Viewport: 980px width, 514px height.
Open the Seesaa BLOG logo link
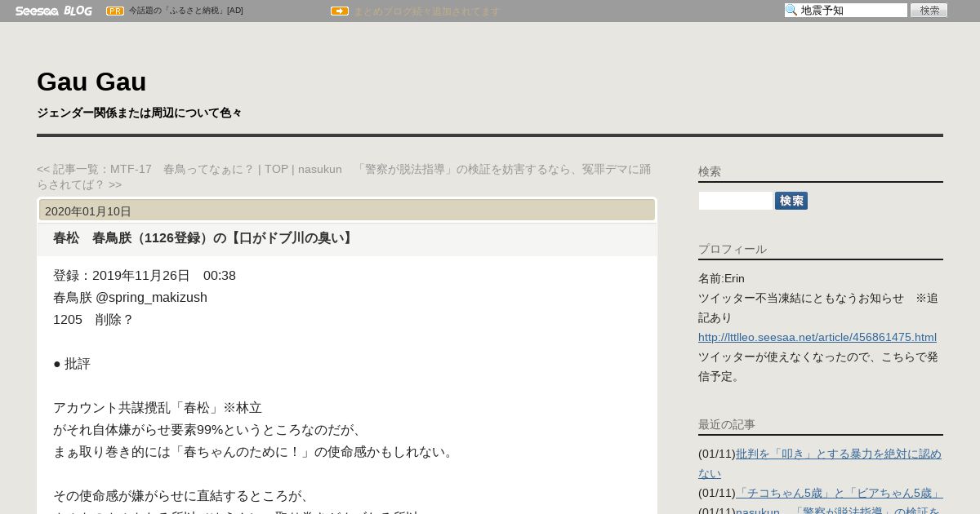53,11
